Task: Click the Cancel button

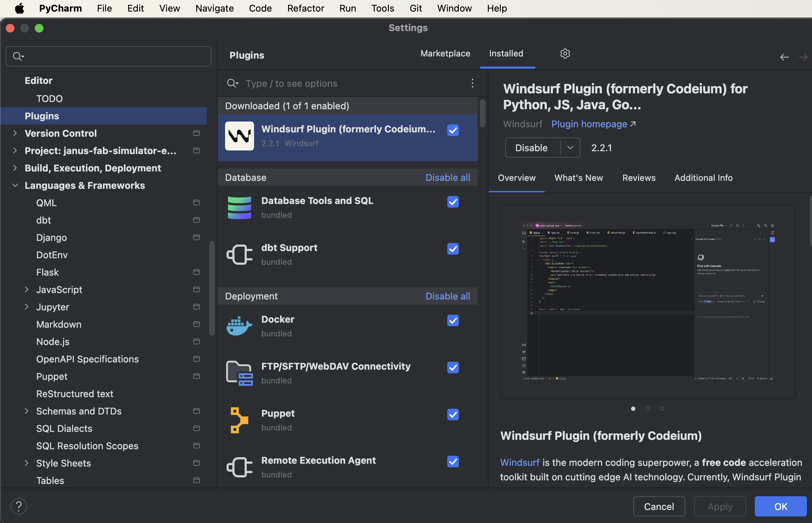Action: [x=659, y=506]
